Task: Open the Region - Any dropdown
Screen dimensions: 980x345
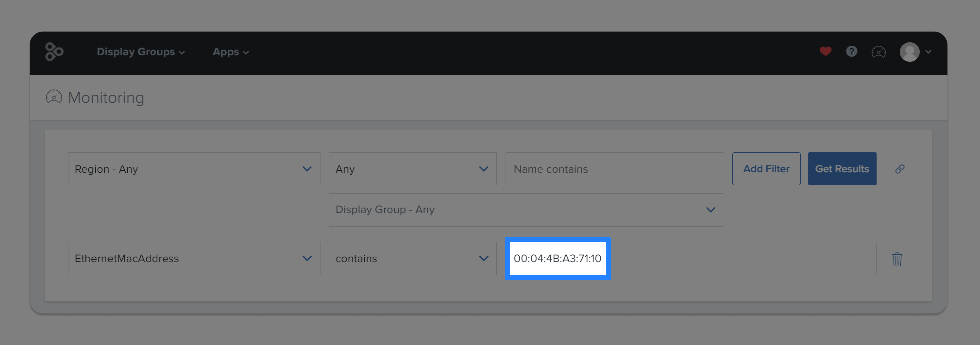Action: click(x=194, y=169)
